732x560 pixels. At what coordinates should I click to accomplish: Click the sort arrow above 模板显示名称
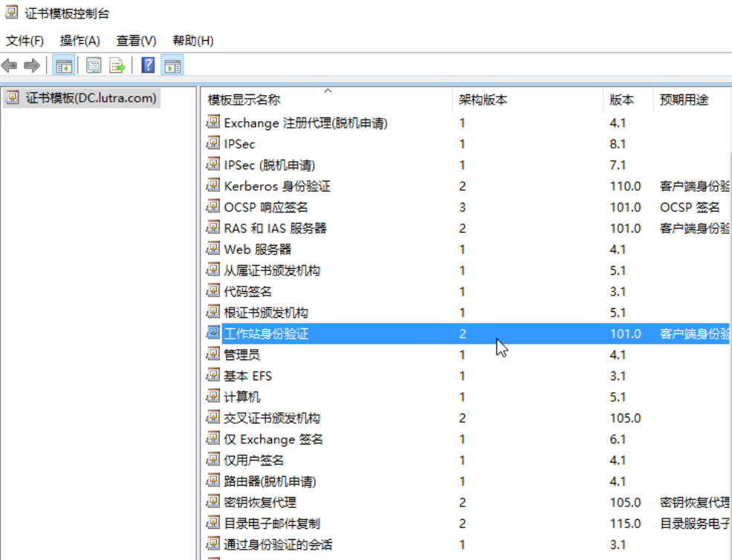pyautogui.click(x=328, y=91)
